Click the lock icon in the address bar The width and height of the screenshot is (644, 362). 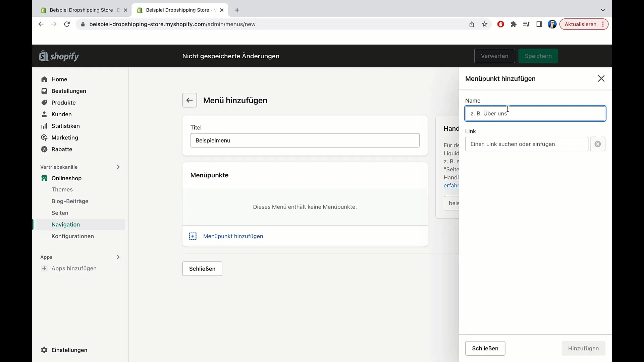coord(83,24)
